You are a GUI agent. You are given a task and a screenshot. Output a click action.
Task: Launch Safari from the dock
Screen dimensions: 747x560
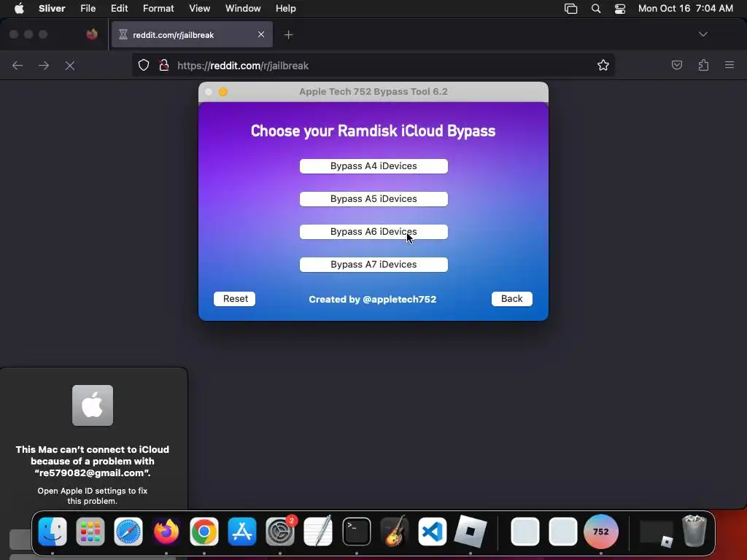(x=128, y=532)
